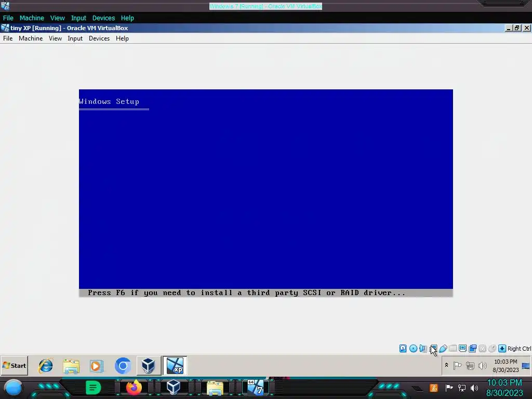Click the network adapter indicator under the cursor
Viewport: 532px width, 399px height.
coord(433,349)
